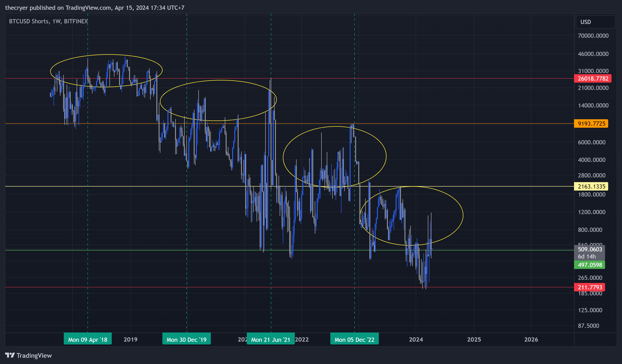Viewport: 622px width, 364px height.
Task: Click the BTCUSD Shorts, 1W, BITFINEX title
Action: [48, 21]
